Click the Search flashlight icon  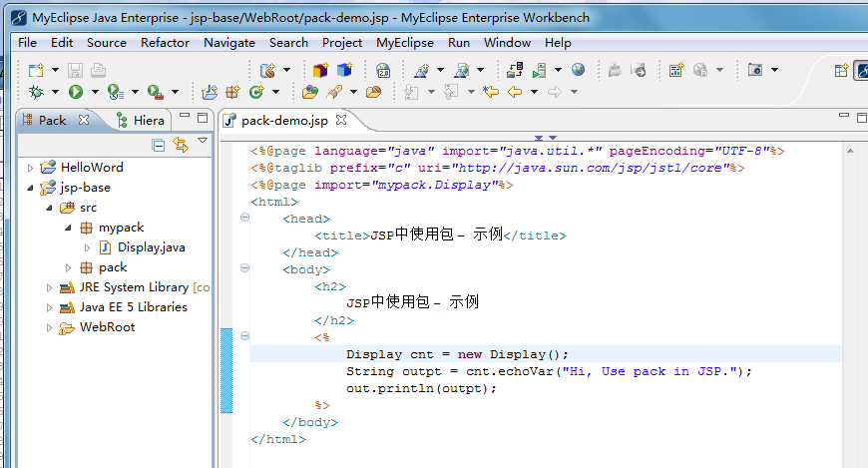pos(334,92)
